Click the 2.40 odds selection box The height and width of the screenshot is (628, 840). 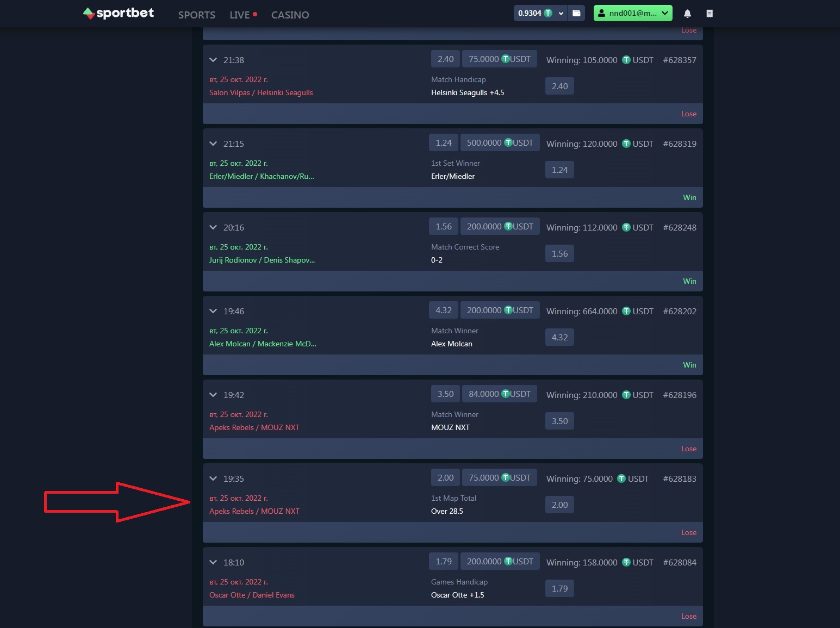coord(559,86)
